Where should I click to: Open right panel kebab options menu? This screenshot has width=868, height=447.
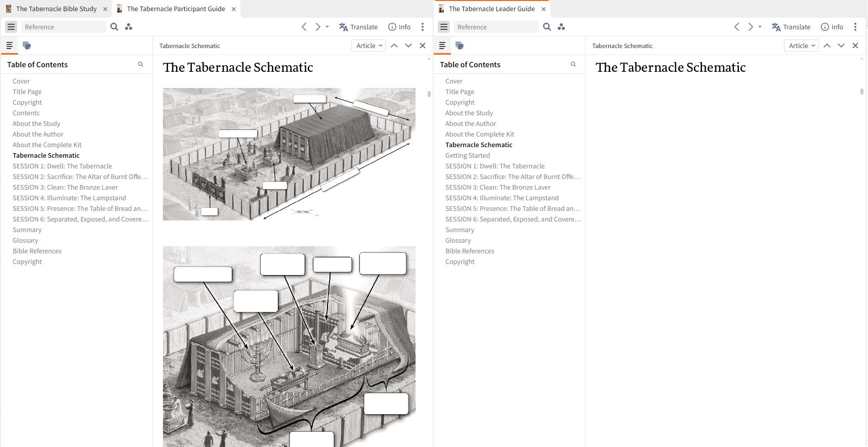click(855, 27)
